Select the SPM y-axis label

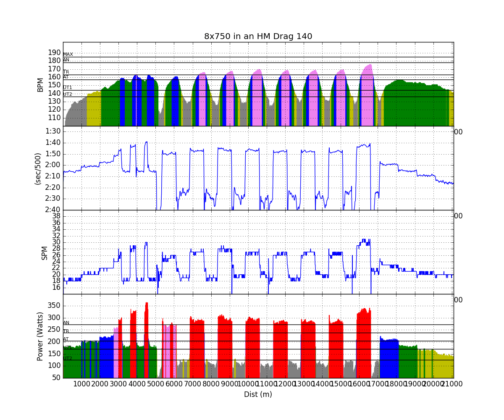tap(44, 252)
